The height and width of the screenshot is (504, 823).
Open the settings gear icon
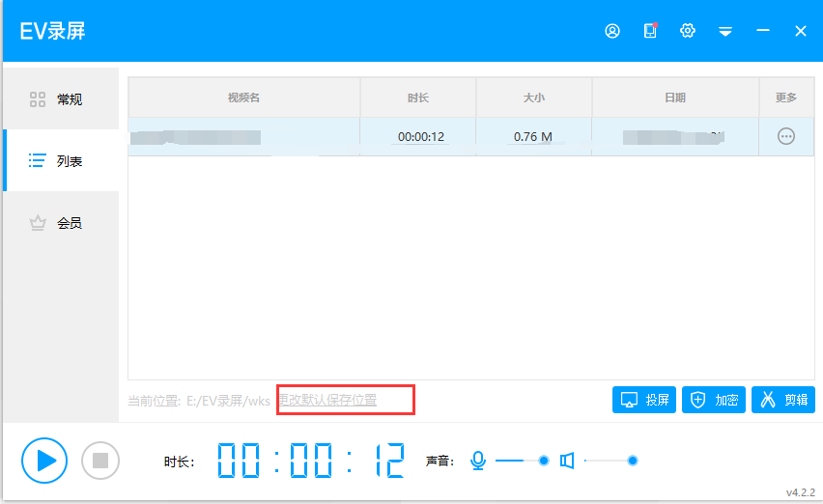pyautogui.click(x=688, y=31)
